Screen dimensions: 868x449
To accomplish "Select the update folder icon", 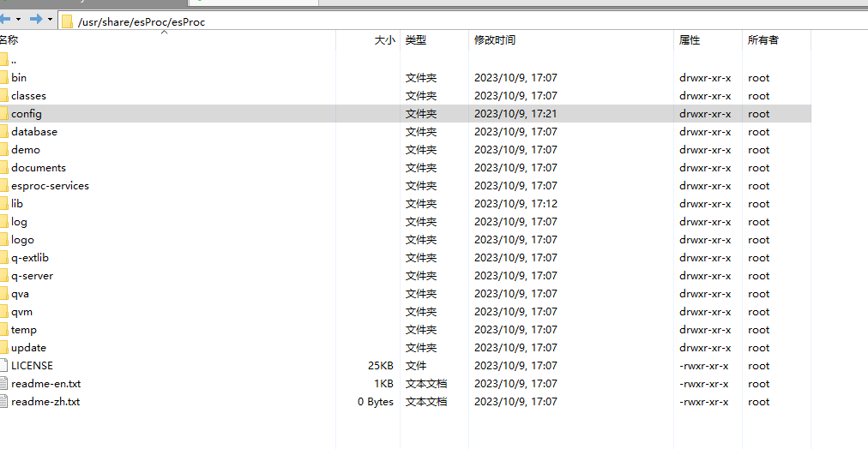I will point(4,347).
